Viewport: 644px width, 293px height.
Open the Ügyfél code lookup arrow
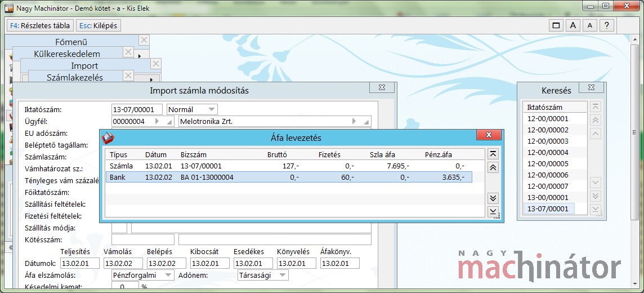click(156, 121)
